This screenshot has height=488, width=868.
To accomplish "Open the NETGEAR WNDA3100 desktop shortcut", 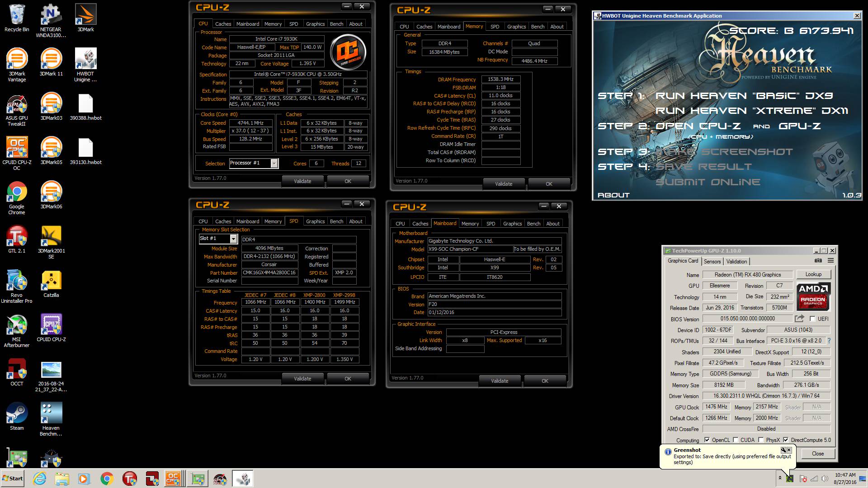I will point(51,21).
